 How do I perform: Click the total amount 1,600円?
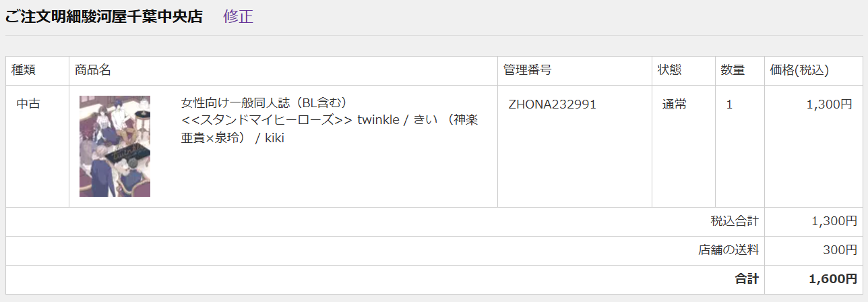tap(833, 279)
